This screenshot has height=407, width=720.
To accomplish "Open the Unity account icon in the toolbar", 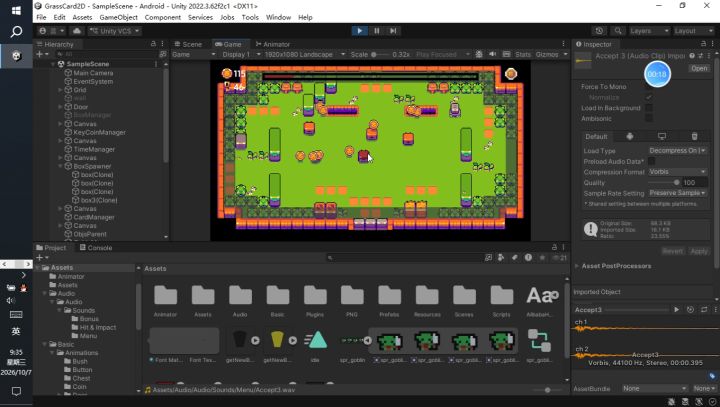I will tap(43, 31).
